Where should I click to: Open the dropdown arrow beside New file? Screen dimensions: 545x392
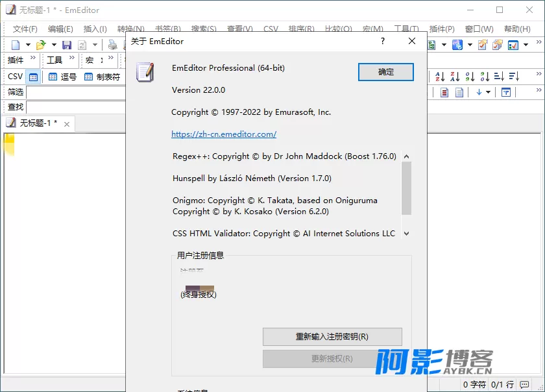click(x=28, y=45)
